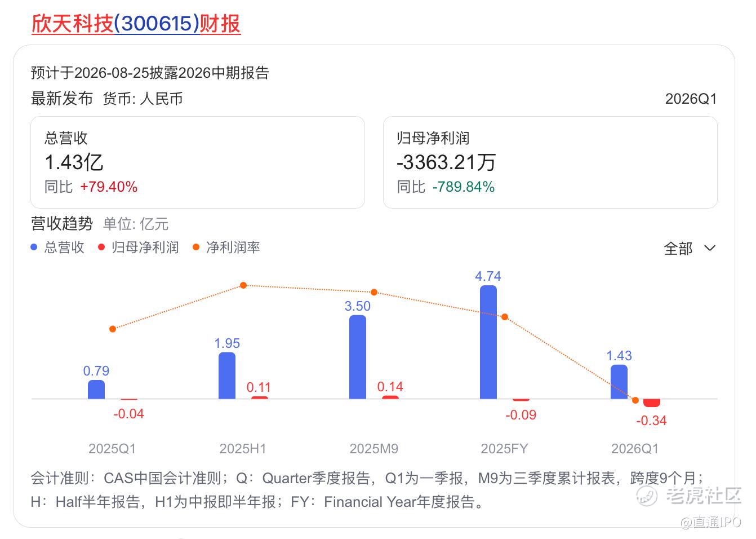Click the 0.79 revenue value label
Screen dimensions: 756x539
click(96, 371)
